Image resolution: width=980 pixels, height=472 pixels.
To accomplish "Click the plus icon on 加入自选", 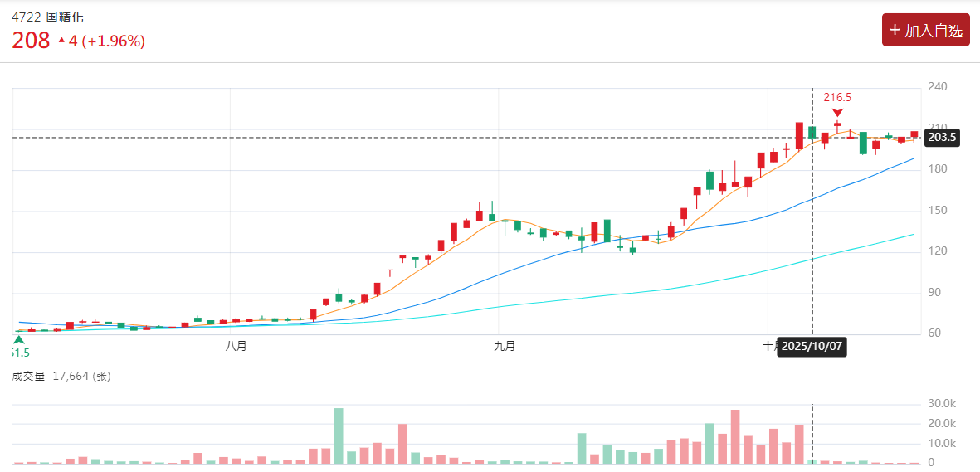I will 895,31.
